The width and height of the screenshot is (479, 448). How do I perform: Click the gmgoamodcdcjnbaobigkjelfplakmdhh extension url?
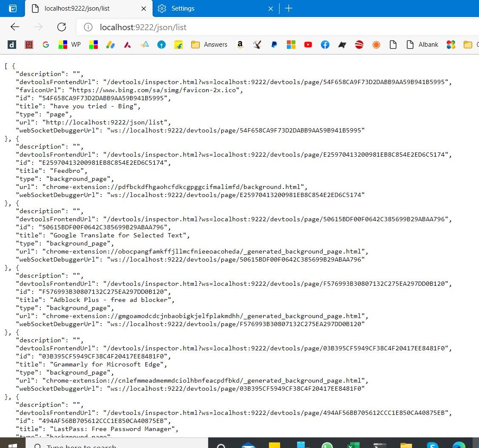tap(204, 316)
